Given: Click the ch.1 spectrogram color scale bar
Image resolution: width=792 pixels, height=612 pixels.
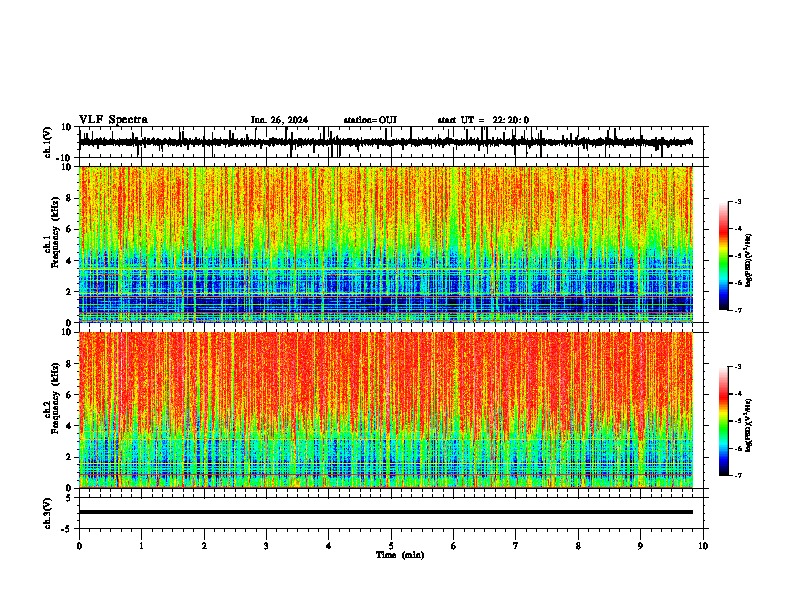Looking at the screenshot, I should tap(724, 256).
